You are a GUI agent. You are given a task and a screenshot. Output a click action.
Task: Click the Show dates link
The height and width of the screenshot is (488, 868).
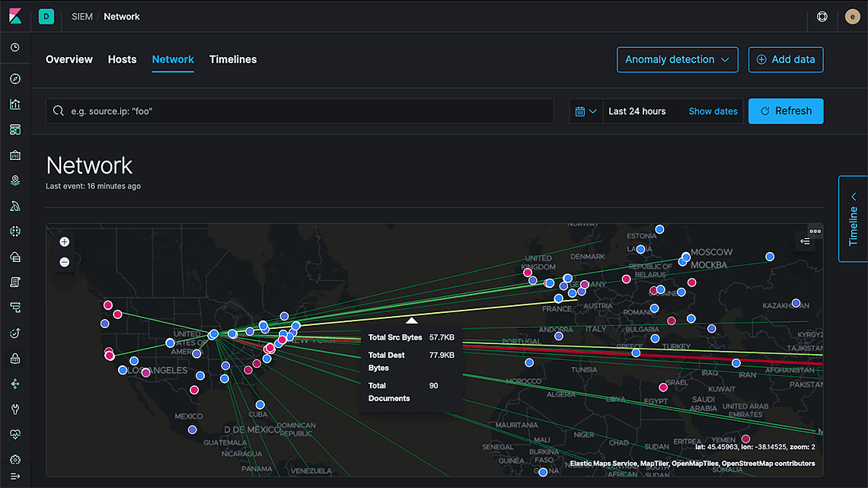pyautogui.click(x=713, y=111)
